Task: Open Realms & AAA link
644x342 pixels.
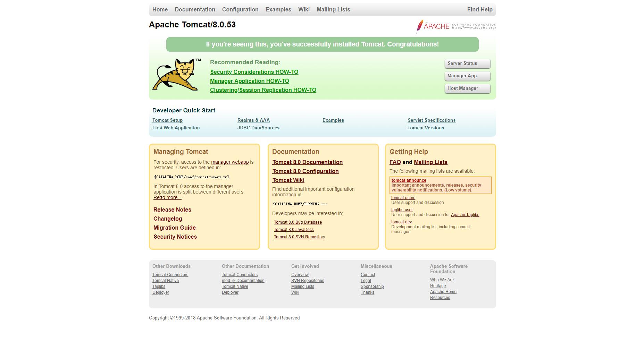Action: click(x=253, y=120)
